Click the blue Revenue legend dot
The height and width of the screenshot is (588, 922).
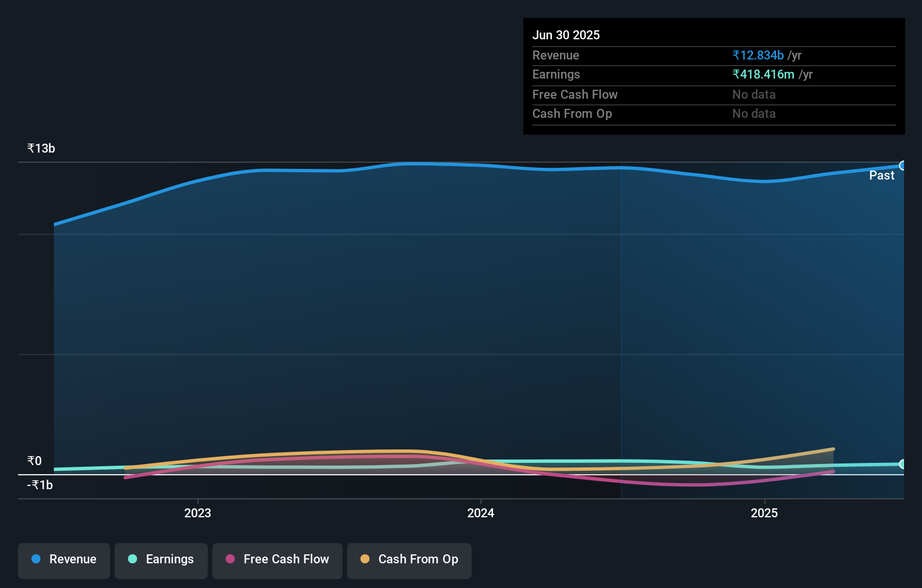[x=36, y=559]
